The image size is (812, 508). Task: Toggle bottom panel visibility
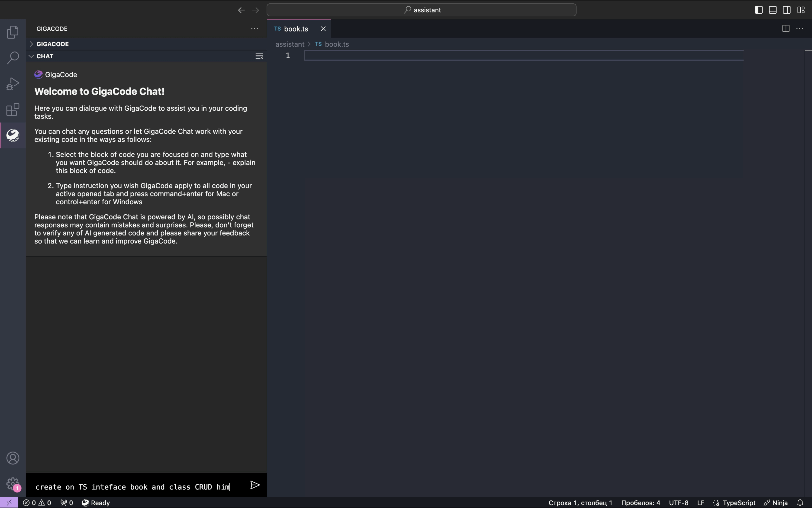pos(773,10)
